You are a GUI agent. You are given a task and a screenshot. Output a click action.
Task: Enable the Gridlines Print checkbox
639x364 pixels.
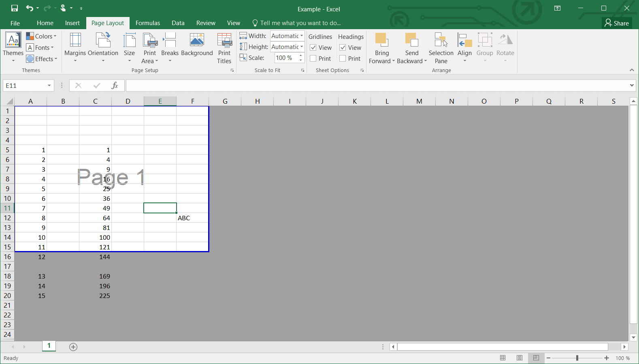tap(313, 59)
